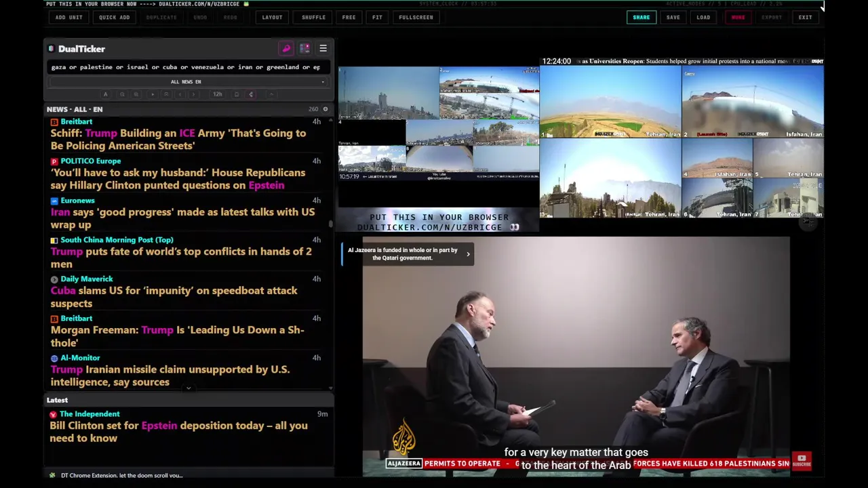Collapse the ticker toolbar with up chevron
868x488 pixels.
coord(271,94)
